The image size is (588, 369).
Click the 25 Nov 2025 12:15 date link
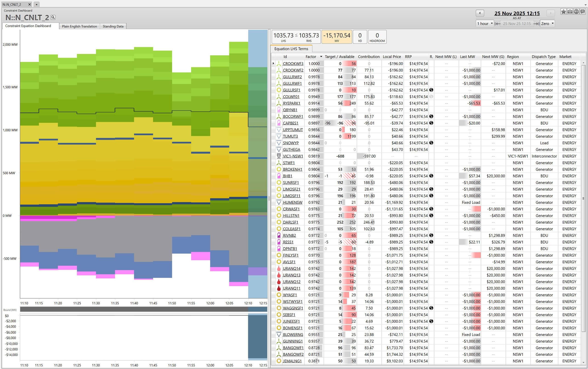pos(517,13)
